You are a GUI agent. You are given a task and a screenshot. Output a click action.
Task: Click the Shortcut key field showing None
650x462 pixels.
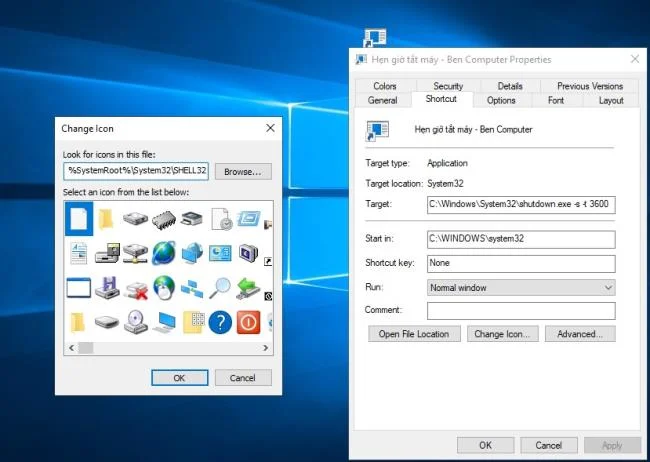tap(521, 263)
